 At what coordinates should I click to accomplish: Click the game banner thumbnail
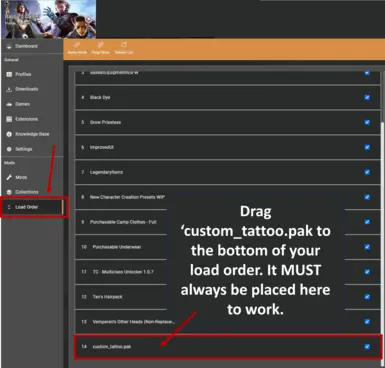tap(49, 19)
